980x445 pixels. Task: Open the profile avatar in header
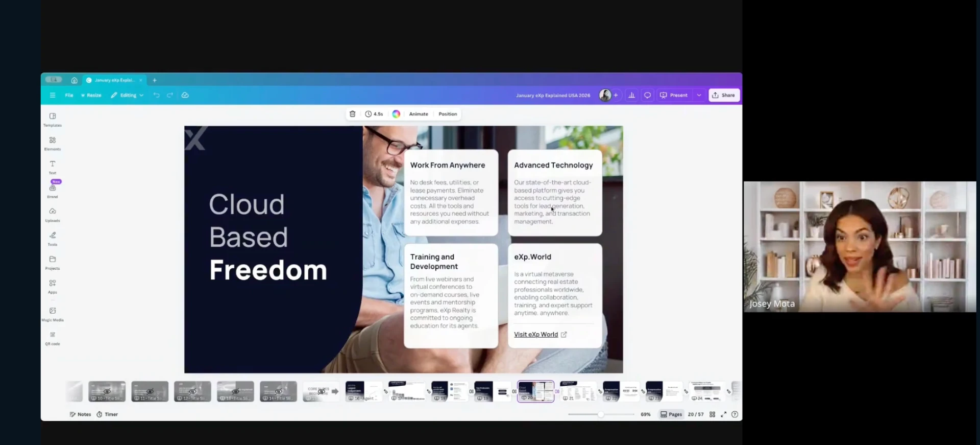(x=605, y=95)
